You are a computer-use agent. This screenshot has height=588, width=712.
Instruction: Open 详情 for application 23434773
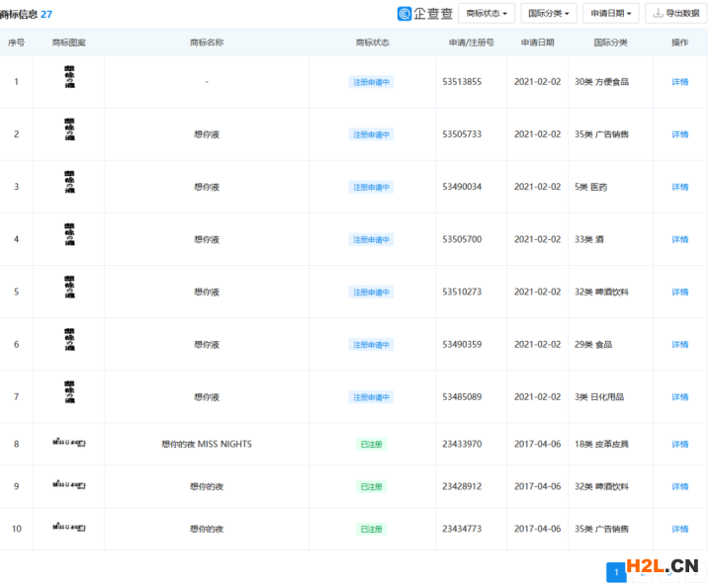coord(679,529)
